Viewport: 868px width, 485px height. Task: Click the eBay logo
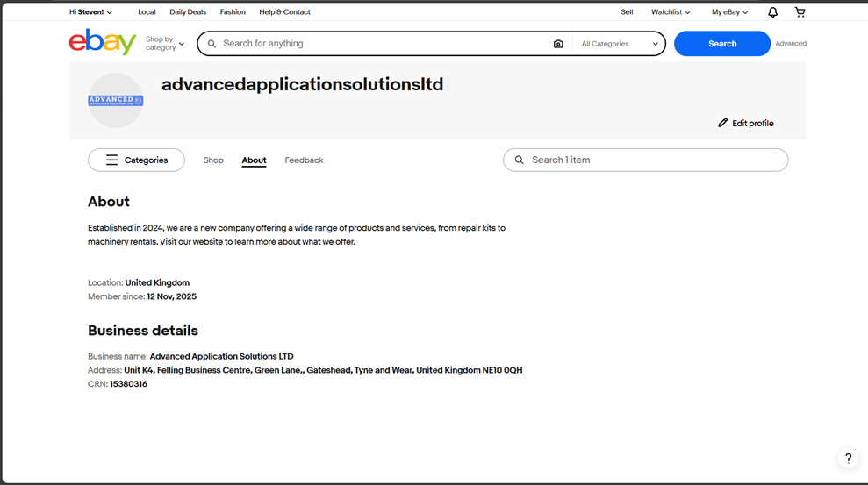point(103,42)
